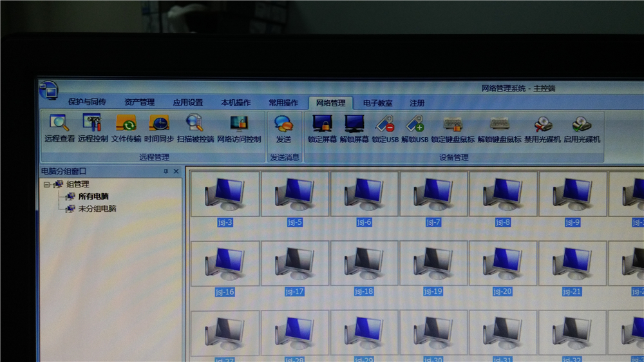
Task: Select 未分组电脑 in the group tree
Action: click(97, 209)
